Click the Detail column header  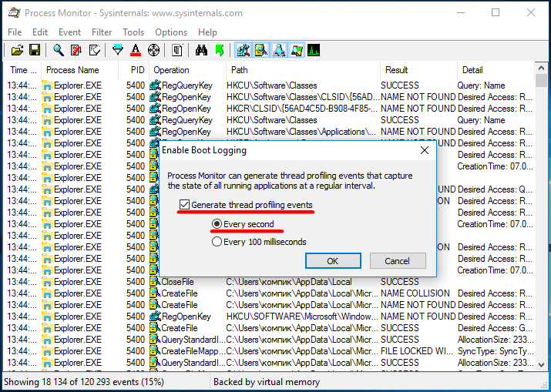[x=496, y=70]
